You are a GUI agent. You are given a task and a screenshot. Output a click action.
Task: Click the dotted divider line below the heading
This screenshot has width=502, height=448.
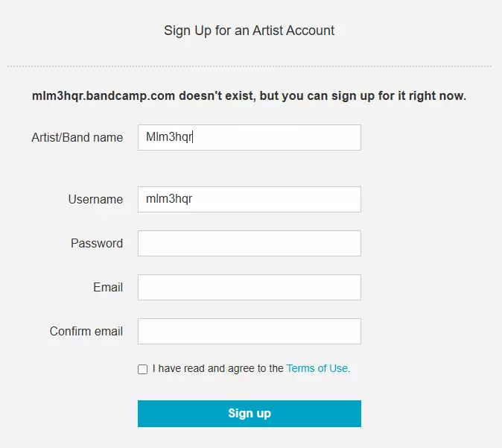tap(250, 66)
